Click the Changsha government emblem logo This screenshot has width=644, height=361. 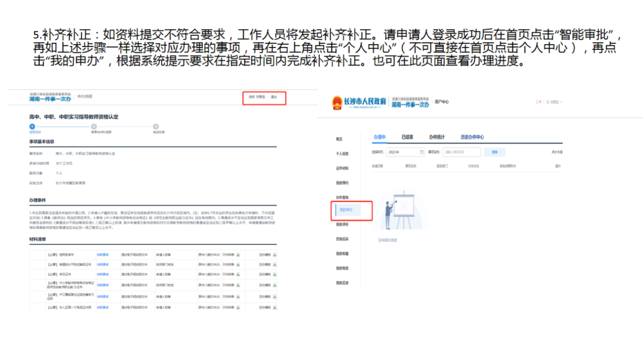(338, 102)
